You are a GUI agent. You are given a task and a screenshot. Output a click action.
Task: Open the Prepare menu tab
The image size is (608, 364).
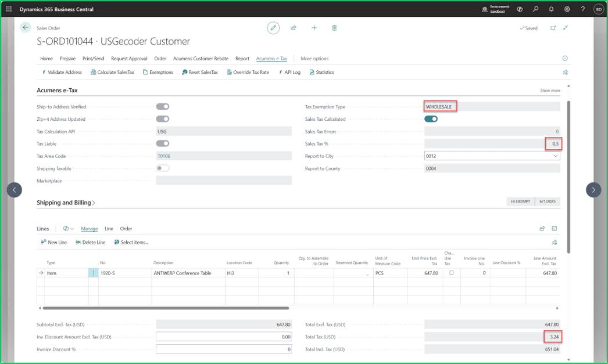pyautogui.click(x=67, y=59)
